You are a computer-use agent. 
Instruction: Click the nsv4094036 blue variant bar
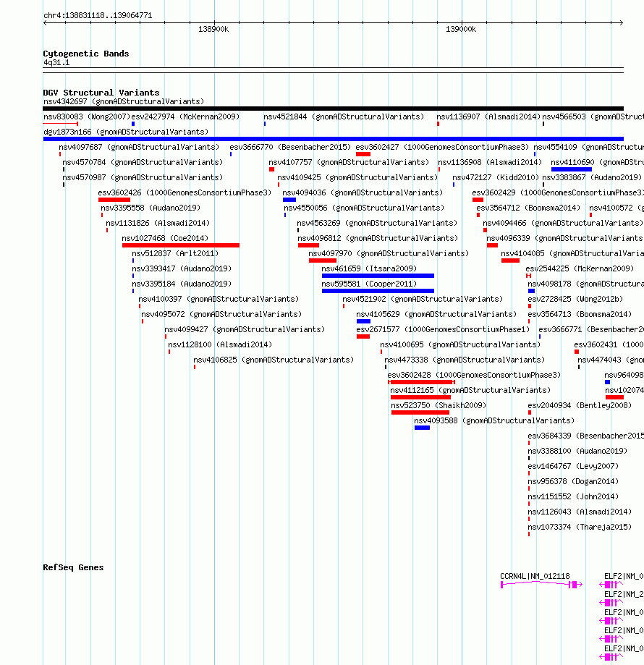tap(289, 200)
